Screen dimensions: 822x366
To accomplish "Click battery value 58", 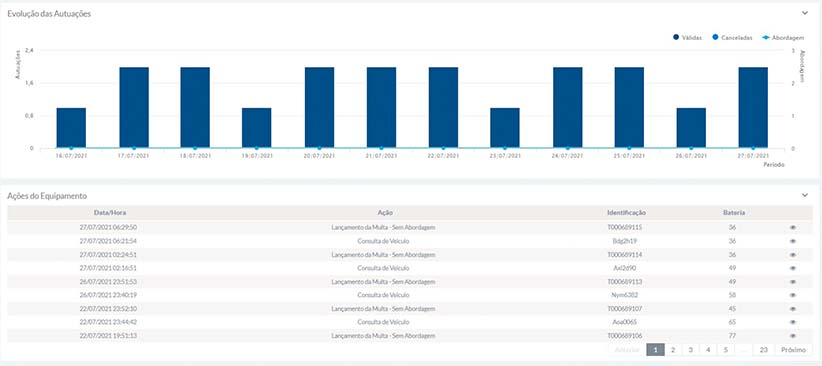I will tap(732, 295).
